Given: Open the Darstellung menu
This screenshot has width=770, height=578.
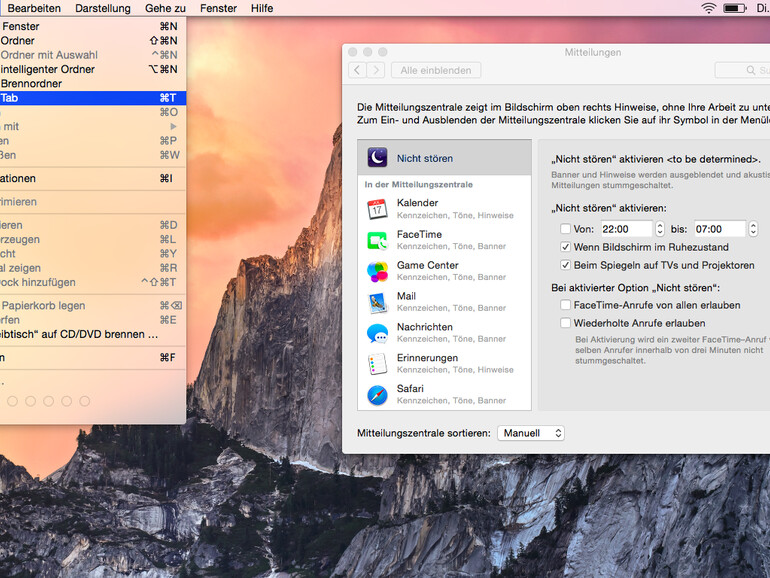Looking at the screenshot, I should coord(103,8).
